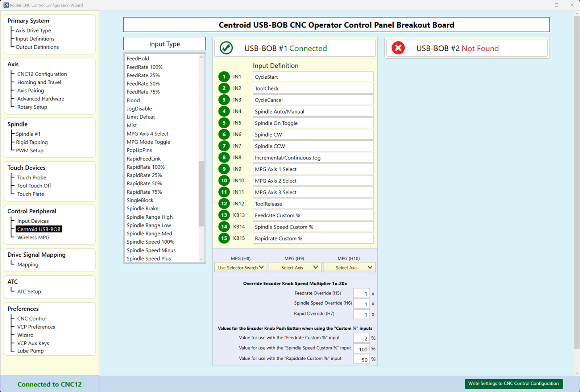Expand the MPG (H10) Select Axis dropdown

[x=349, y=268]
